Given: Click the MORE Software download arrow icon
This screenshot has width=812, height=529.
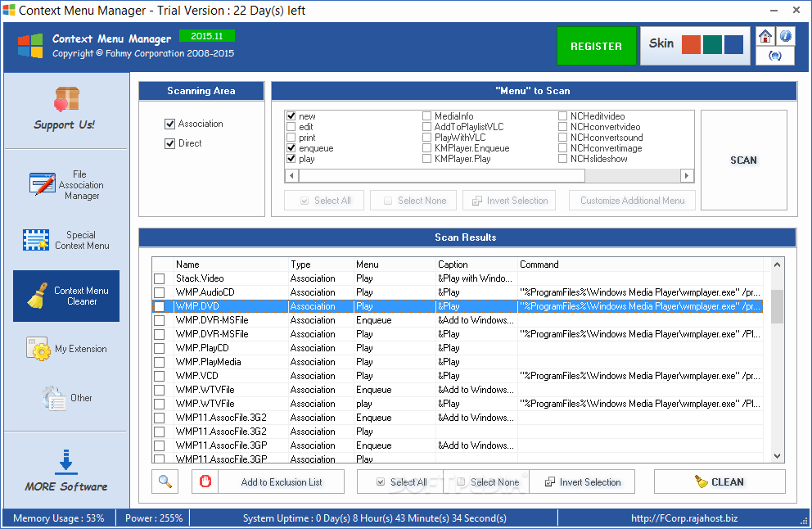Looking at the screenshot, I should [65, 462].
